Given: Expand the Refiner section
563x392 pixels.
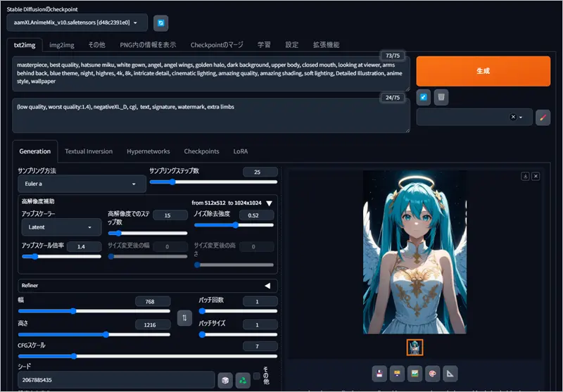Looking at the screenshot, I should pyautogui.click(x=267, y=286).
